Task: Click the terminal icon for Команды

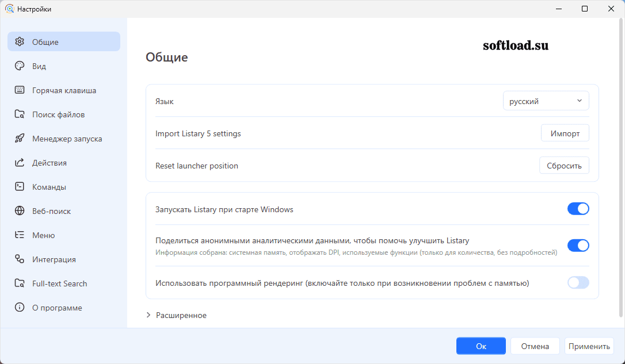Action: pyautogui.click(x=20, y=186)
